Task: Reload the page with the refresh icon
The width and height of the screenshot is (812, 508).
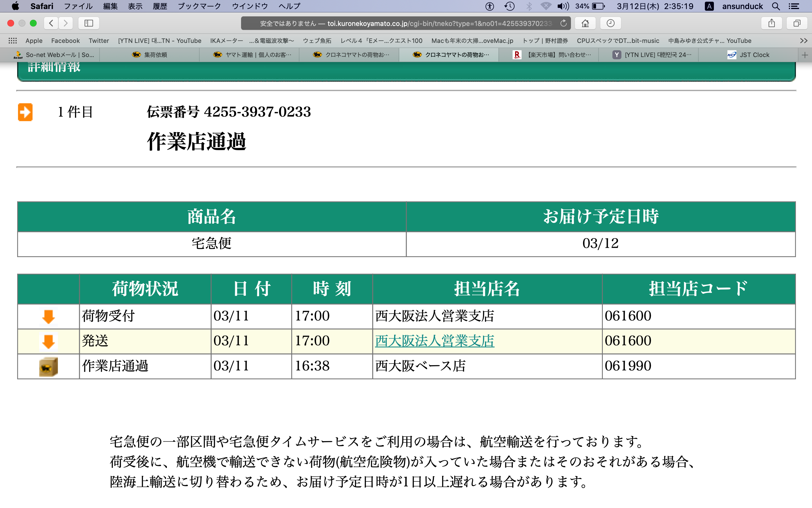Action: click(x=563, y=23)
